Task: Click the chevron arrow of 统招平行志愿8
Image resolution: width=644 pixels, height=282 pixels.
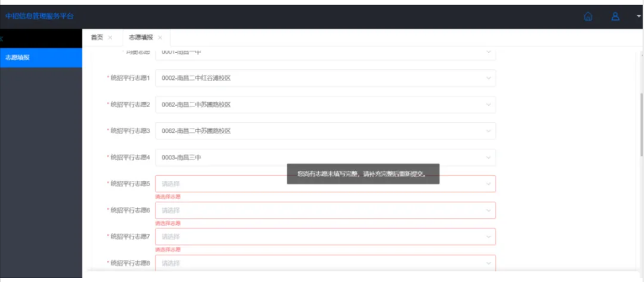Action: [x=489, y=263]
